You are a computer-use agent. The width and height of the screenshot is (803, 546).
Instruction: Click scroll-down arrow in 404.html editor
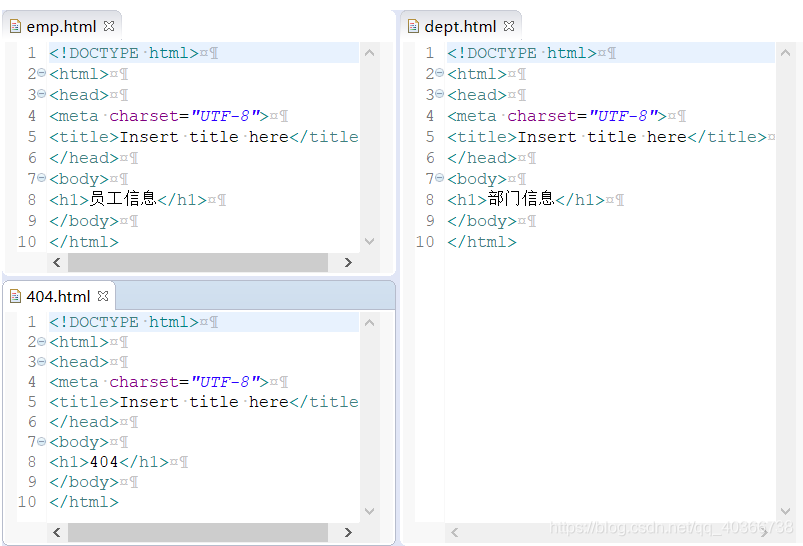(x=369, y=511)
